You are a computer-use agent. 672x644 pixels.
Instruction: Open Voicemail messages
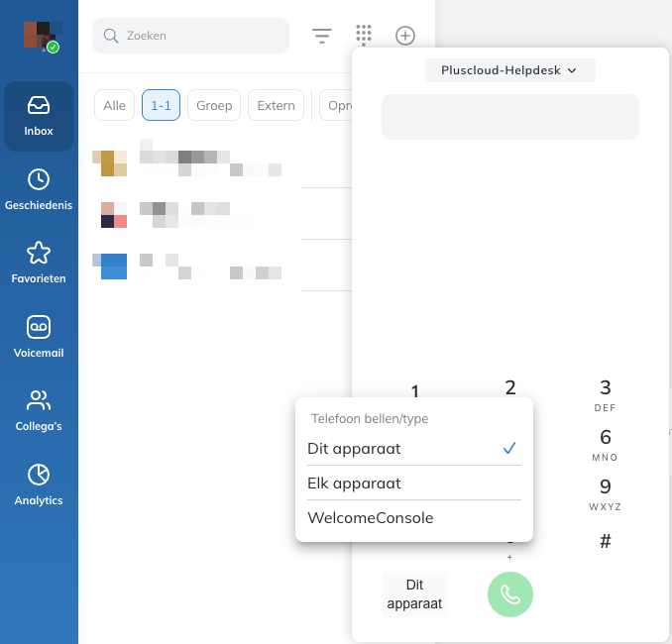coord(39,337)
